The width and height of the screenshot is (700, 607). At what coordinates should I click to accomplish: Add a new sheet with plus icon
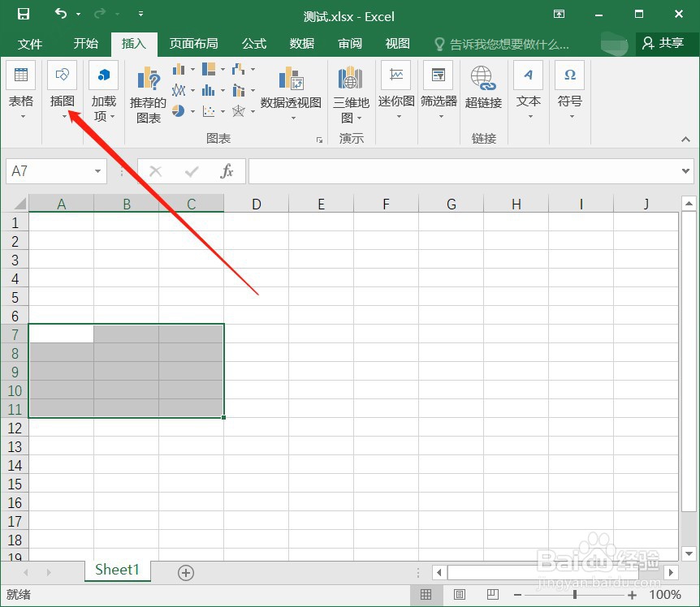186,573
